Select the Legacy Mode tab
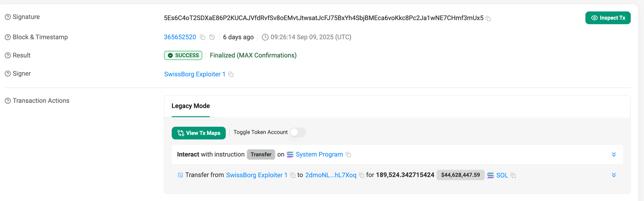644x201 pixels. pyautogui.click(x=191, y=106)
